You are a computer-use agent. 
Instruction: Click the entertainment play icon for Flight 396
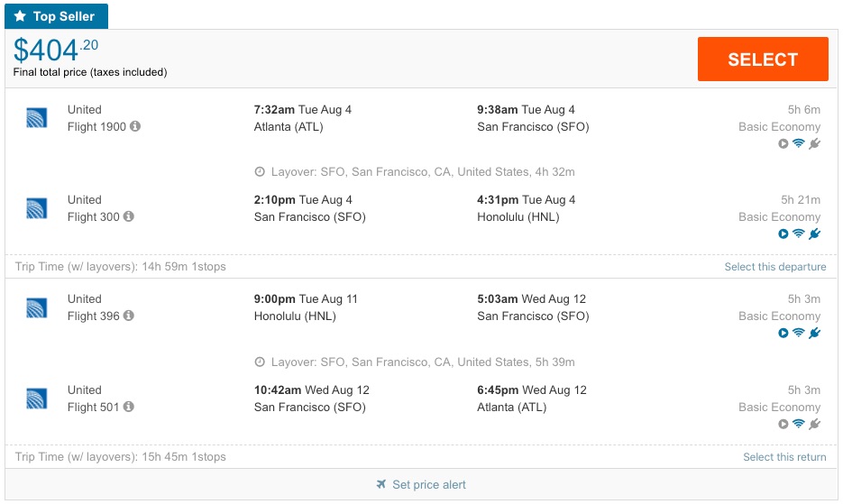click(x=783, y=334)
